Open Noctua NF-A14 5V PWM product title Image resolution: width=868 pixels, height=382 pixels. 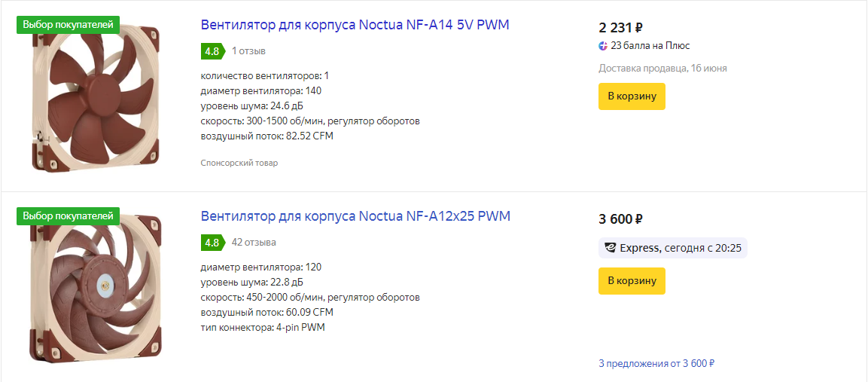355,25
